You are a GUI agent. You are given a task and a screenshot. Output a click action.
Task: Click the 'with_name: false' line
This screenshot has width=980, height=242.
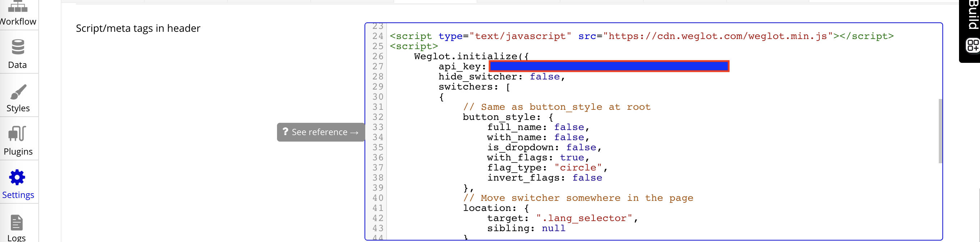click(x=538, y=137)
